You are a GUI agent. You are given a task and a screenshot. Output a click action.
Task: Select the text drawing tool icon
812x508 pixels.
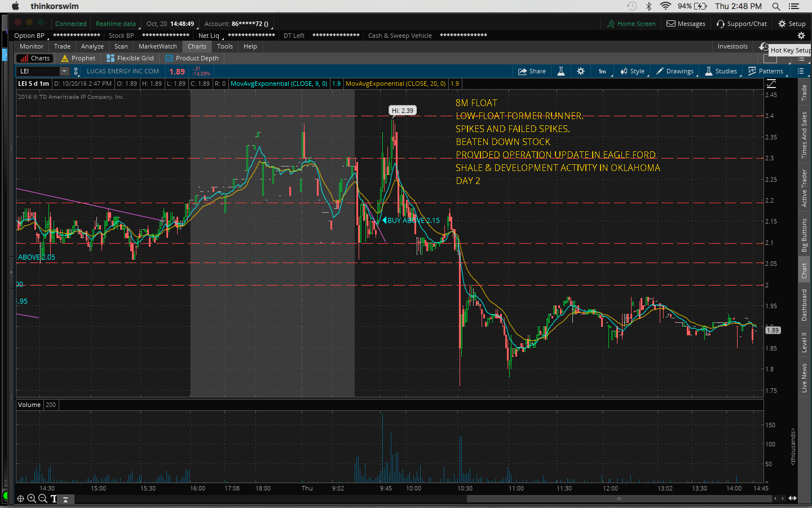54,498
